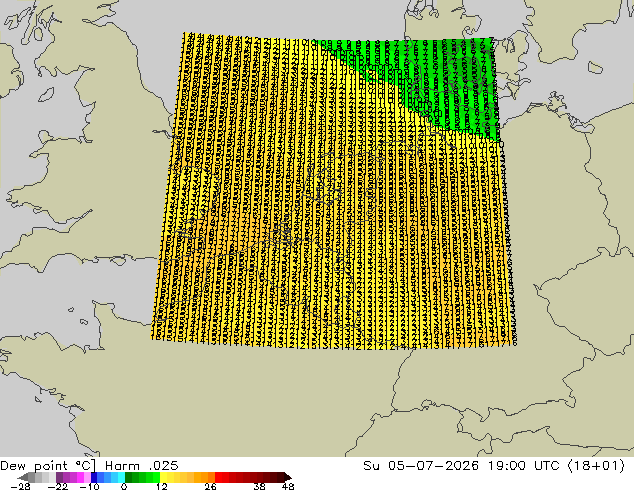
Task: Click the '48' legend label
Action: click(288, 486)
